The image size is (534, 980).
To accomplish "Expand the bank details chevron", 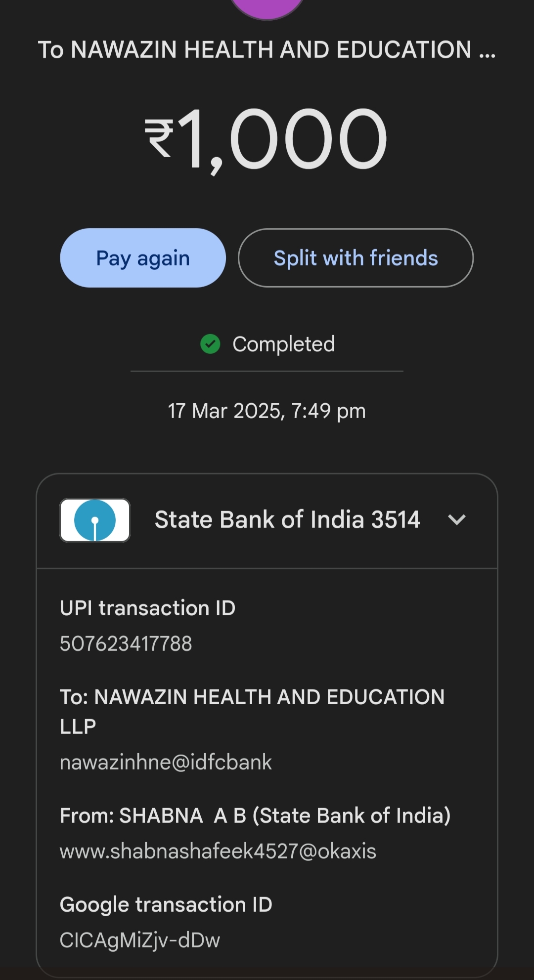I will (456, 520).
